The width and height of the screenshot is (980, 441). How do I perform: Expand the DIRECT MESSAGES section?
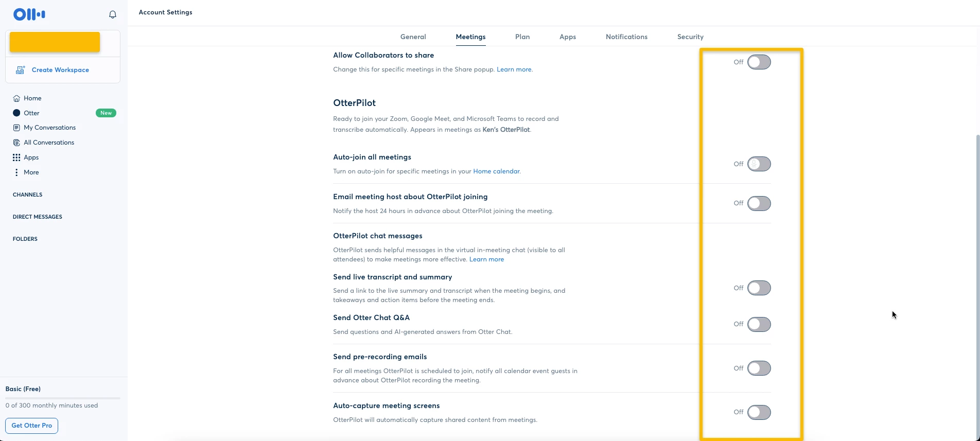tap(37, 217)
